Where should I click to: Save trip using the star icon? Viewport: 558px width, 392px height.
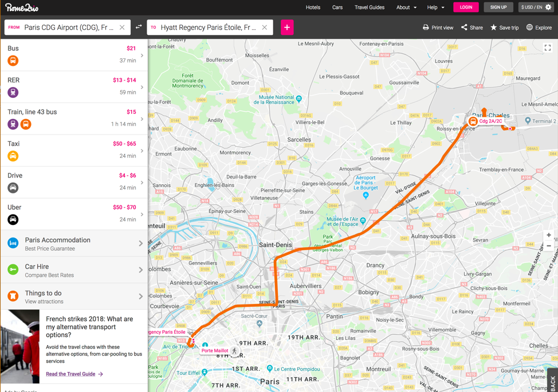point(494,27)
